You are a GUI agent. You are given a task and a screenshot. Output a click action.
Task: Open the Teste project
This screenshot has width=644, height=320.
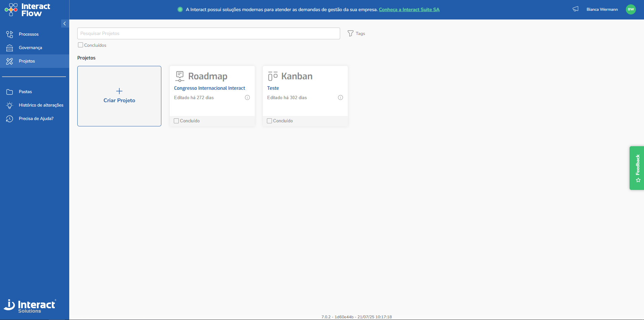coord(273,88)
